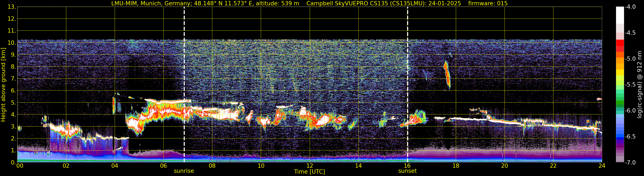Click time axis tick label 14
Viewport: 644px width, 176px height.
(358, 166)
